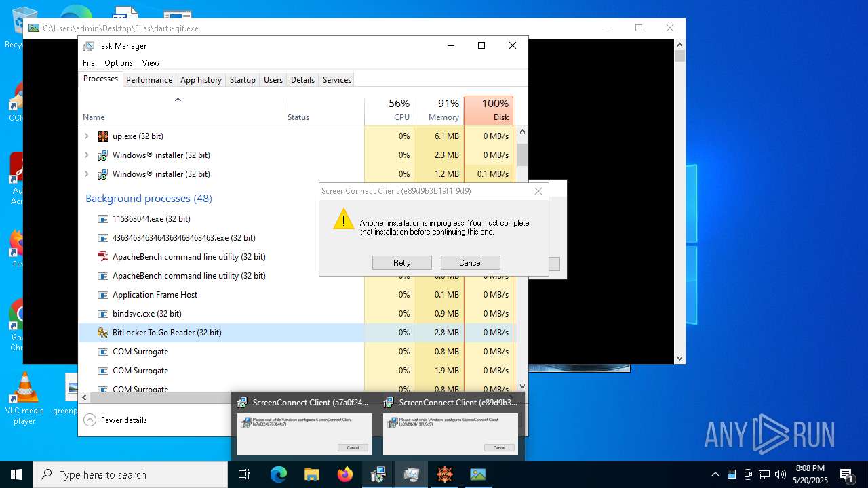
Task: Sort processes by Status column
Action: pyautogui.click(x=323, y=111)
